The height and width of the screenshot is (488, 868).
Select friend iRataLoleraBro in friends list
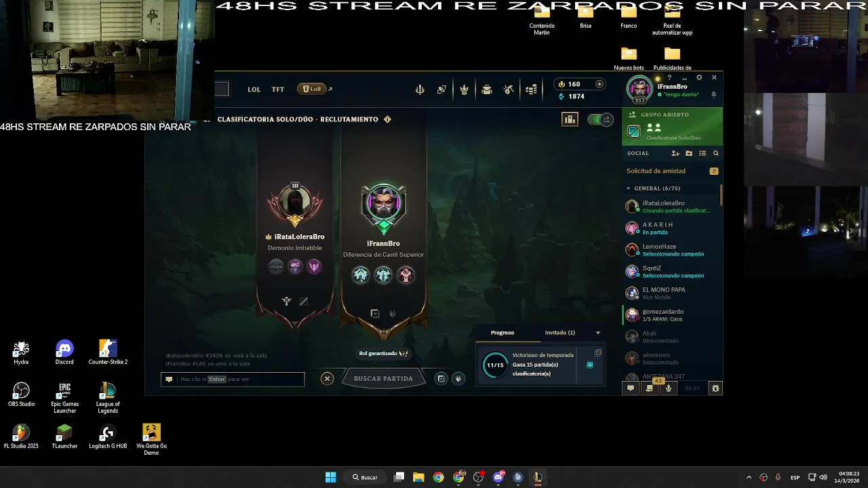[x=672, y=207]
